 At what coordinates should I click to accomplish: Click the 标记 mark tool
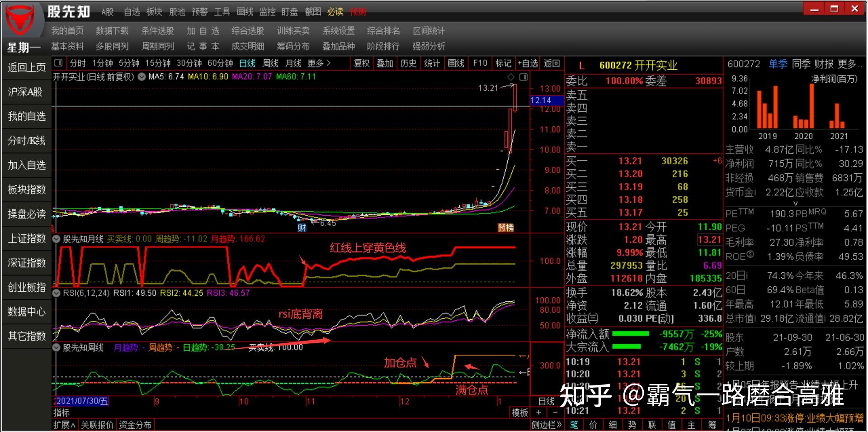(503, 63)
